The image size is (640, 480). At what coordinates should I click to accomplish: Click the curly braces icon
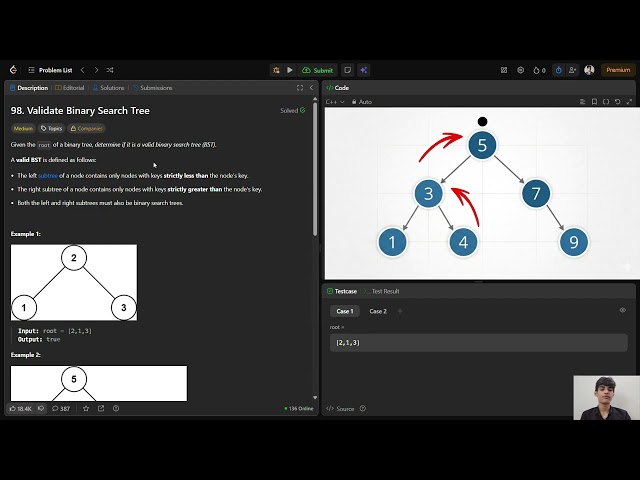coord(606,102)
